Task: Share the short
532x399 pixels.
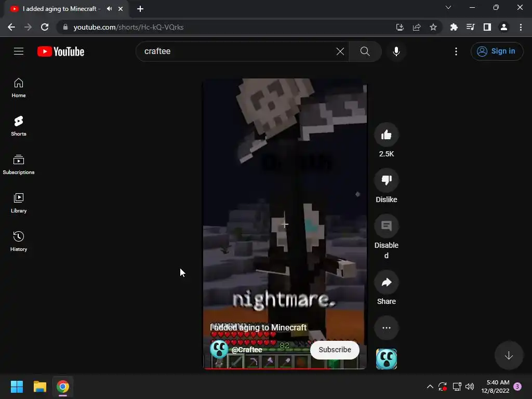Action: pyautogui.click(x=387, y=282)
